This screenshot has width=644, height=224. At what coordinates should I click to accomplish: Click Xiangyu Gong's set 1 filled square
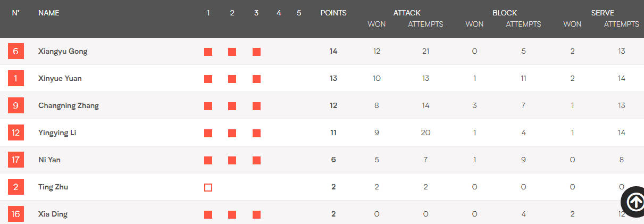[x=208, y=52]
